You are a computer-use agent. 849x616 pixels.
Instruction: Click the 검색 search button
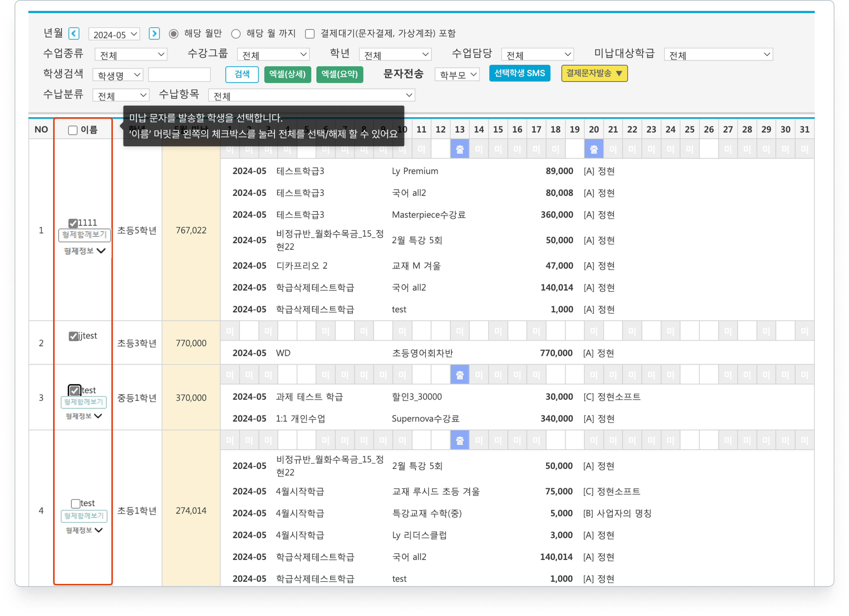242,74
